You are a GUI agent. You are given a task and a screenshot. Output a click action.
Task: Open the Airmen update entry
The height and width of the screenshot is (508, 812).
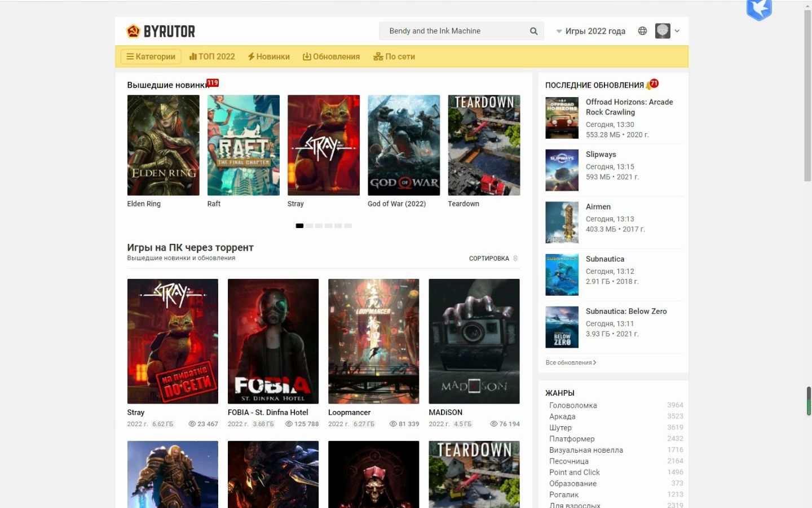[598, 207]
